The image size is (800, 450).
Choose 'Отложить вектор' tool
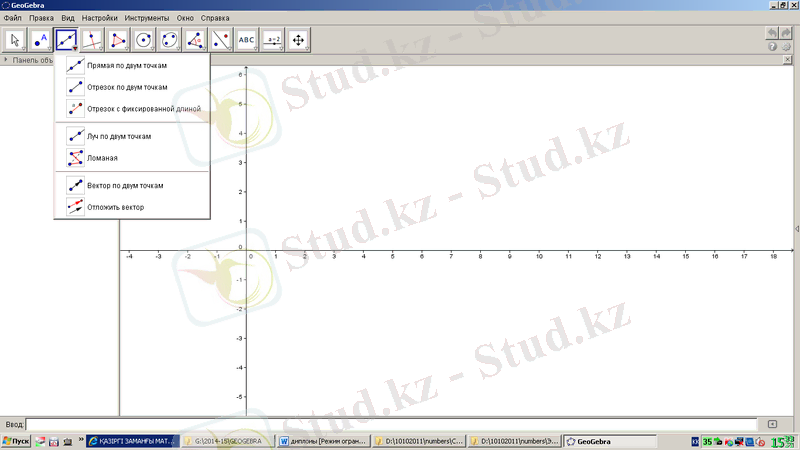[x=132, y=207]
